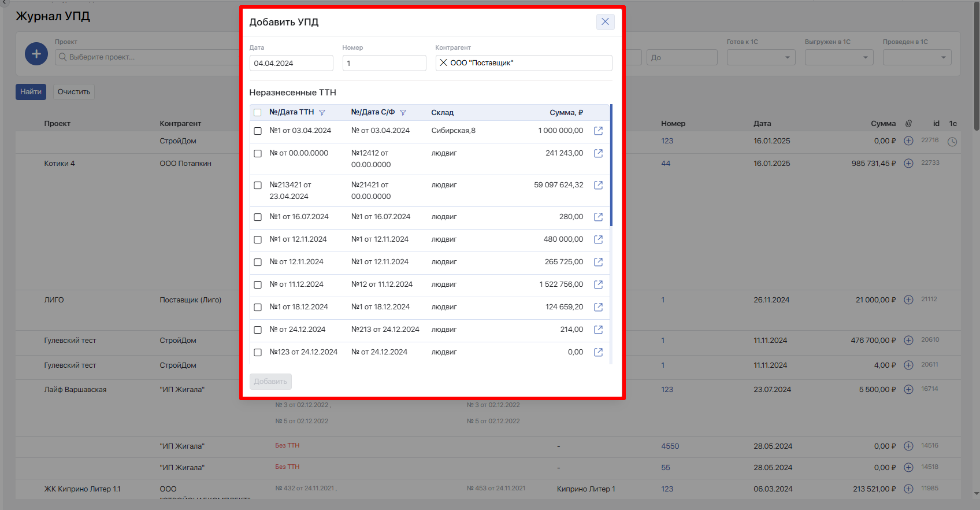Expand the Проведен в 1С dropdown
The height and width of the screenshot is (510, 980).
pos(917,57)
